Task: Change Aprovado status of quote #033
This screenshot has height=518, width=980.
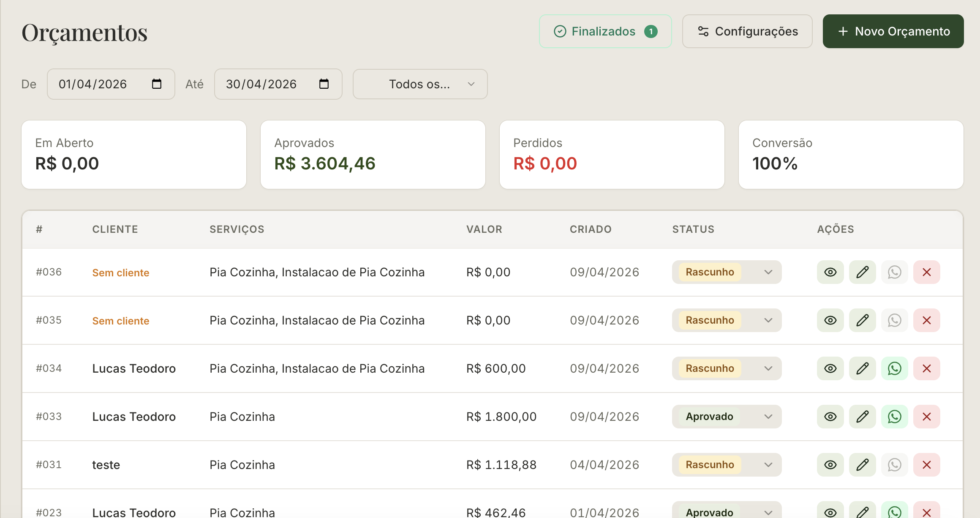Action: pos(727,417)
